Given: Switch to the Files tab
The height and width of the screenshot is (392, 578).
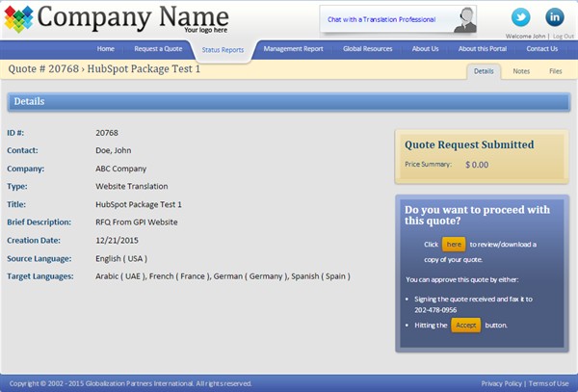Looking at the screenshot, I should [555, 71].
